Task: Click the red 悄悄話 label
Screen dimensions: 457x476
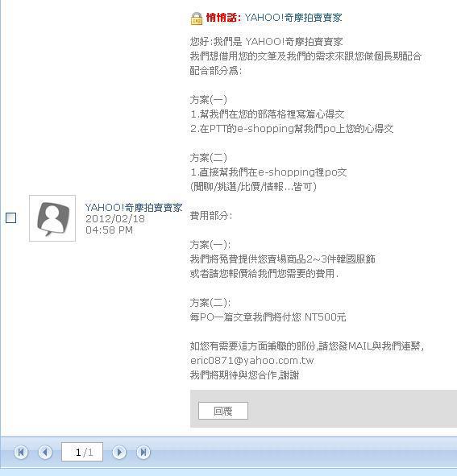Action: click(x=223, y=18)
